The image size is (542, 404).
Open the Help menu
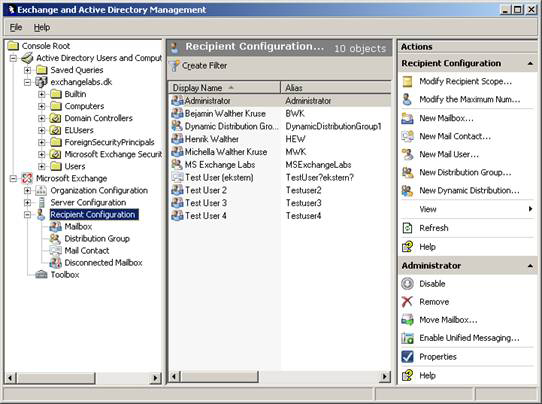41,27
